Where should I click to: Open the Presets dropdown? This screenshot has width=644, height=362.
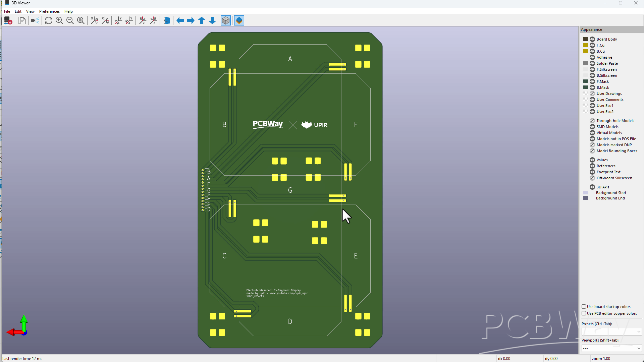point(611,332)
